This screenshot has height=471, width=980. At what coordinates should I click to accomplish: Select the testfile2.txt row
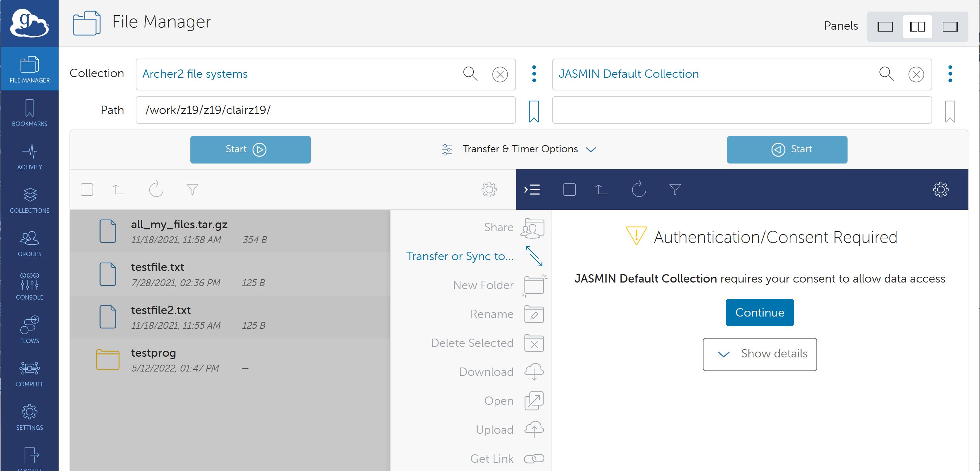[230, 317]
